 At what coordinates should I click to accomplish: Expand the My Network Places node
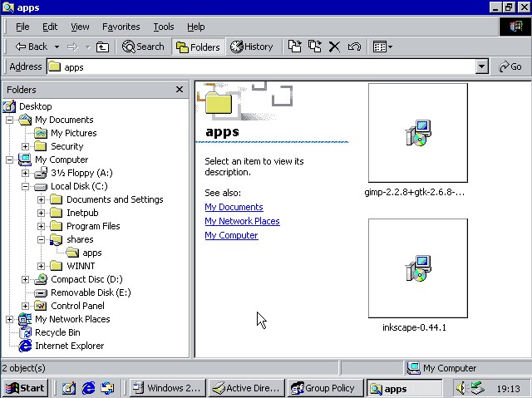point(9,319)
